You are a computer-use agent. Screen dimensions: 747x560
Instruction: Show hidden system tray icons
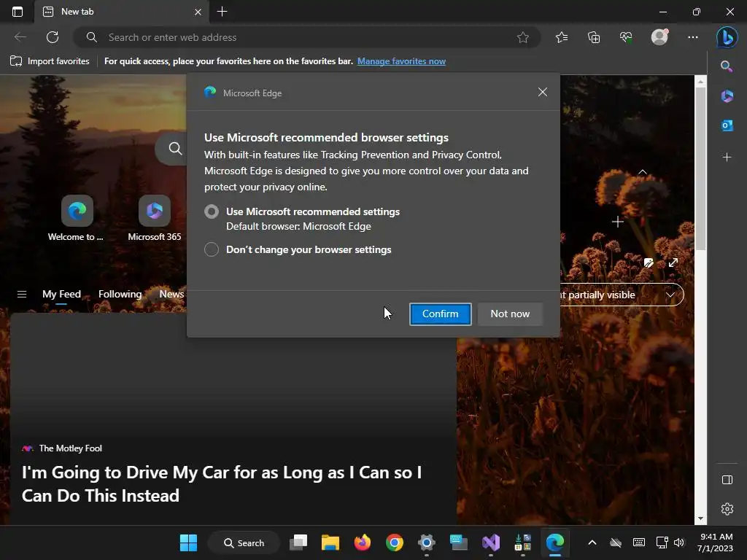pyautogui.click(x=592, y=542)
